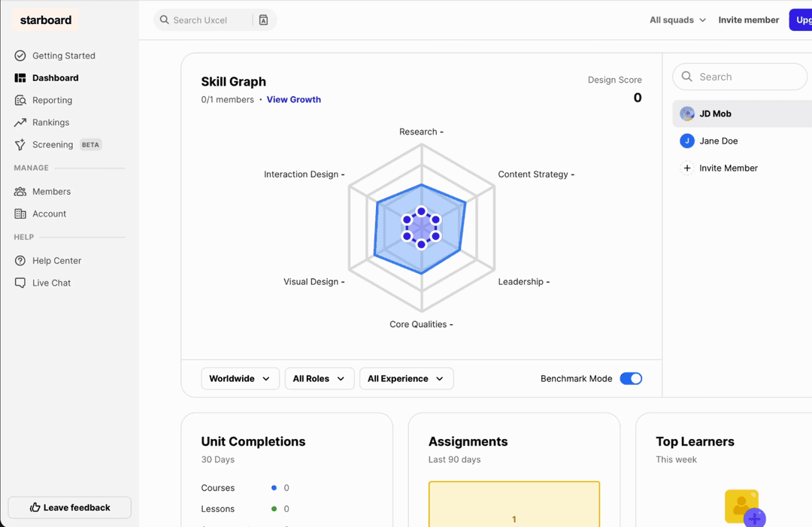Click the Screening funnel icon
Screen dimensions: 812x527
(20, 144)
